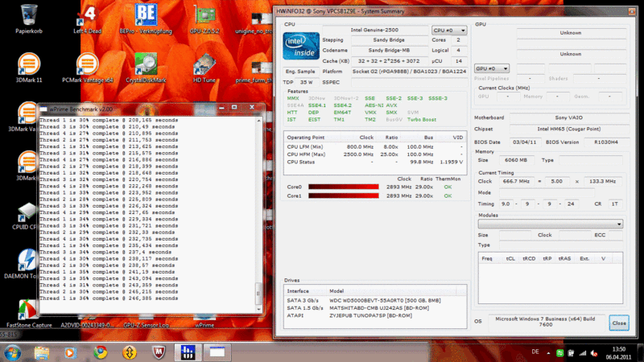
Task: Launch Windows Media Player from the taskbar
Action: click(x=70, y=352)
